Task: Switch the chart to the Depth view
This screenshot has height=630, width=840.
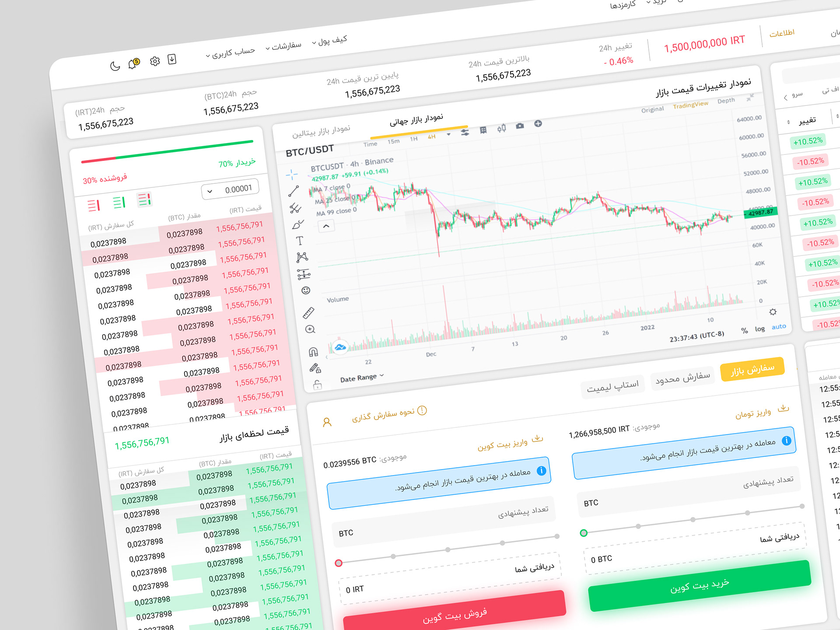Action: click(726, 101)
